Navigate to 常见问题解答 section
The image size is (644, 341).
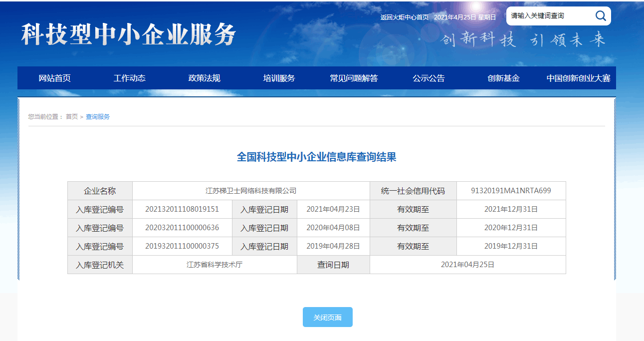pyautogui.click(x=354, y=78)
